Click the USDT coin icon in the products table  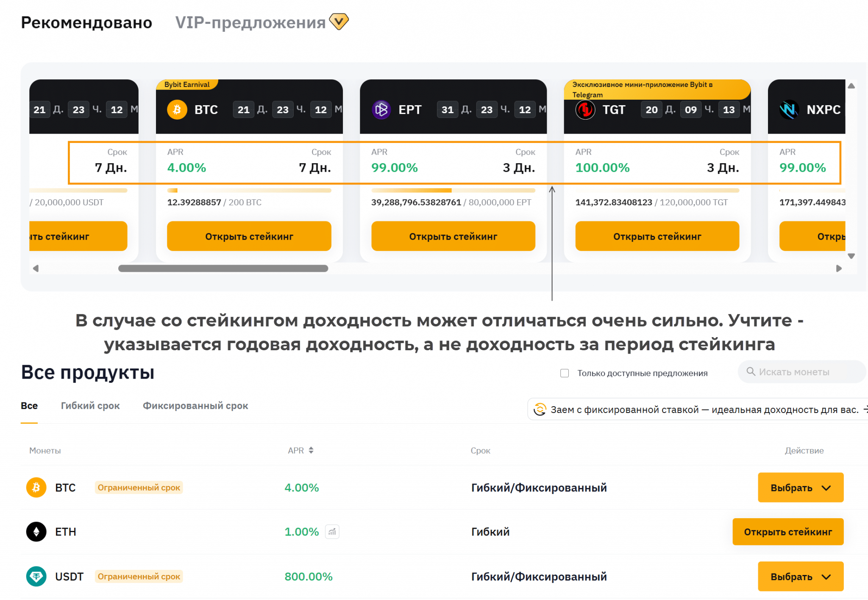click(x=36, y=577)
